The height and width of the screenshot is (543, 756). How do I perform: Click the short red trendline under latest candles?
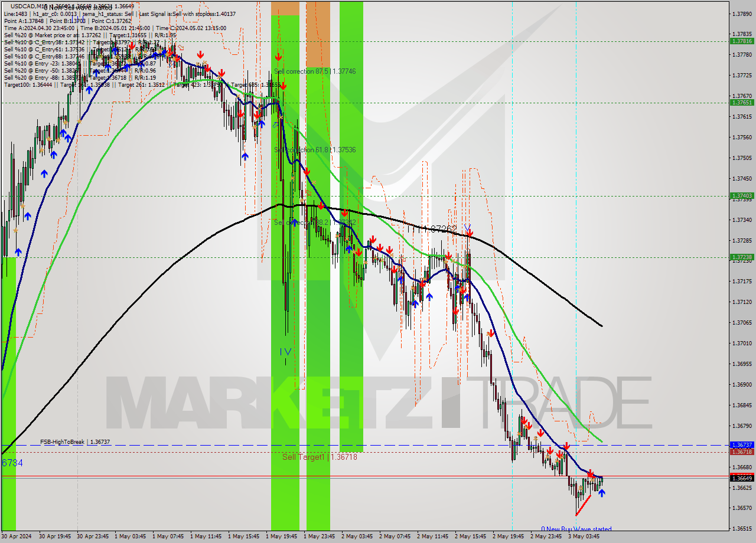(583, 506)
